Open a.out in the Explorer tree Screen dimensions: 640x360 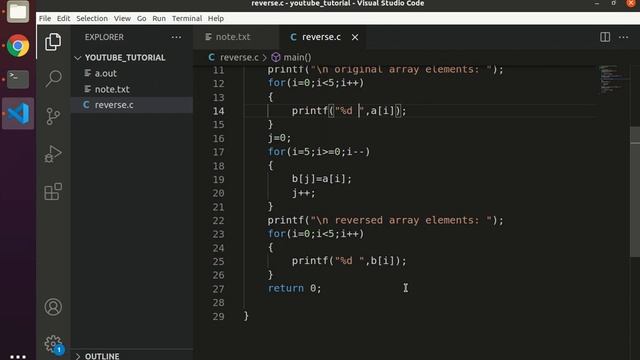(132, 73)
